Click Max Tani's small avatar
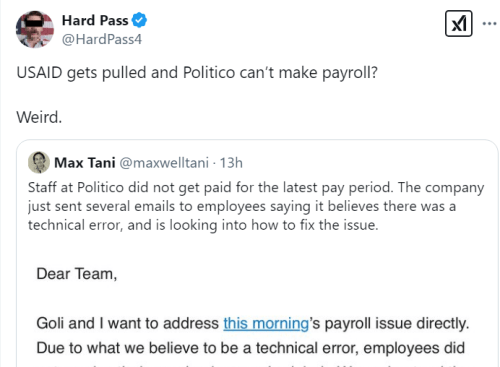The height and width of the screenshot is (367, 500). [x=39, y=162]
